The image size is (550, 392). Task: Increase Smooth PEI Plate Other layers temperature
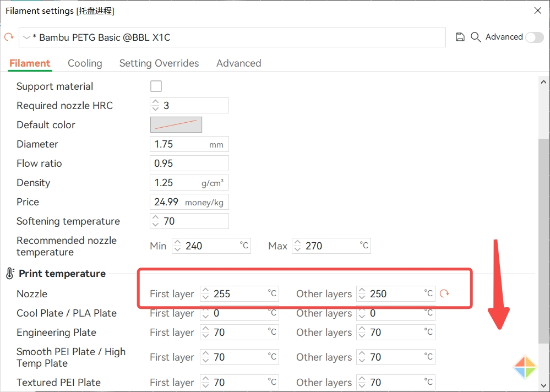tap(362, 353)
